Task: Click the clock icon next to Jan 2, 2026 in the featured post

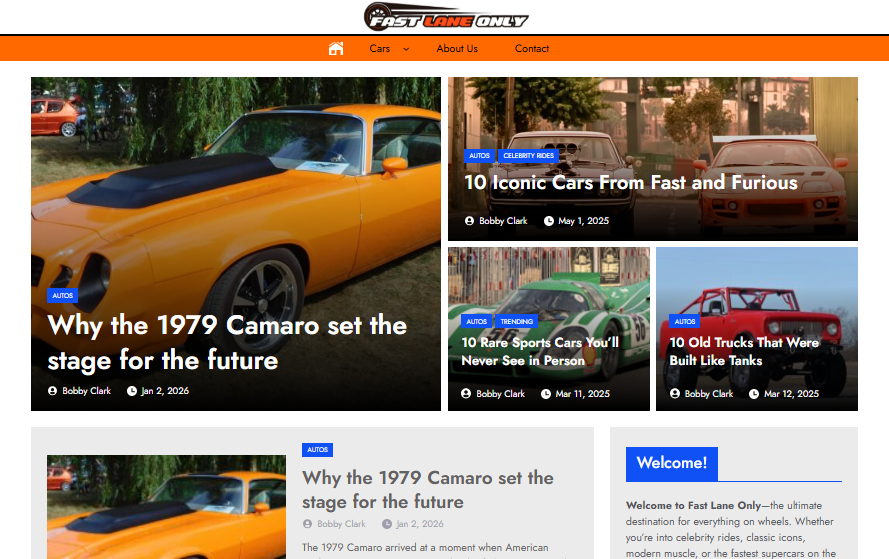Action: pos(132,391)
